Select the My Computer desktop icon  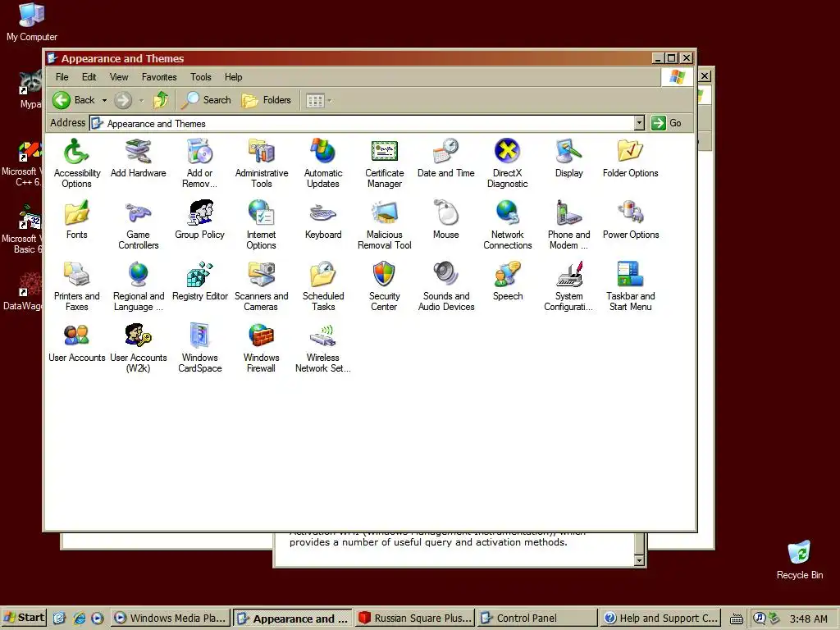coord(32,22)
